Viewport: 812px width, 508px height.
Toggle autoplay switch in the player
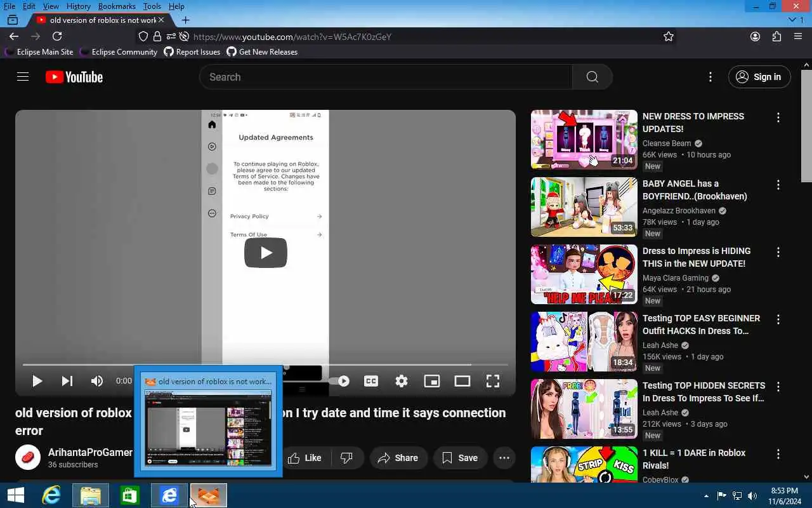339,381
